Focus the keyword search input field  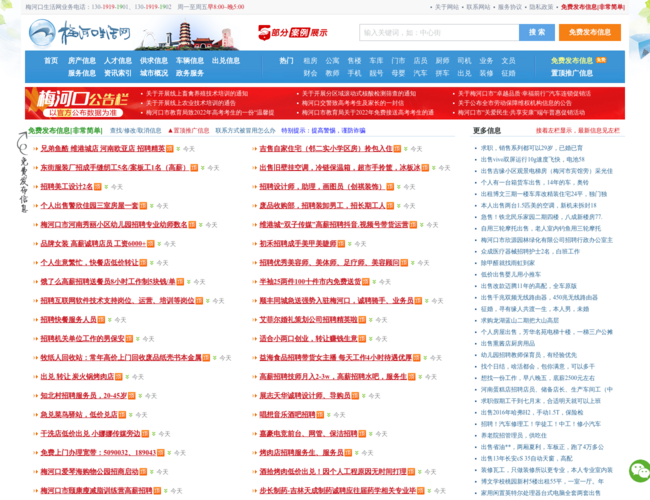[x=439, y=32]
